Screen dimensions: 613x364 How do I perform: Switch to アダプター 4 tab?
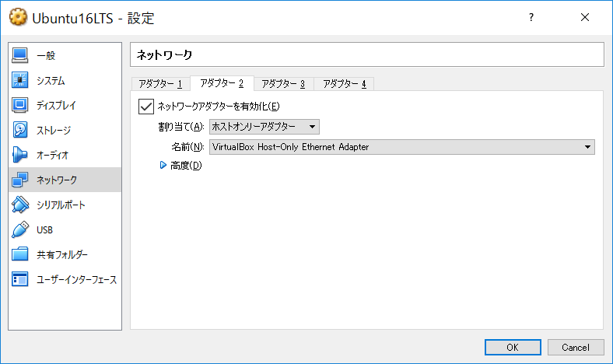344,84
